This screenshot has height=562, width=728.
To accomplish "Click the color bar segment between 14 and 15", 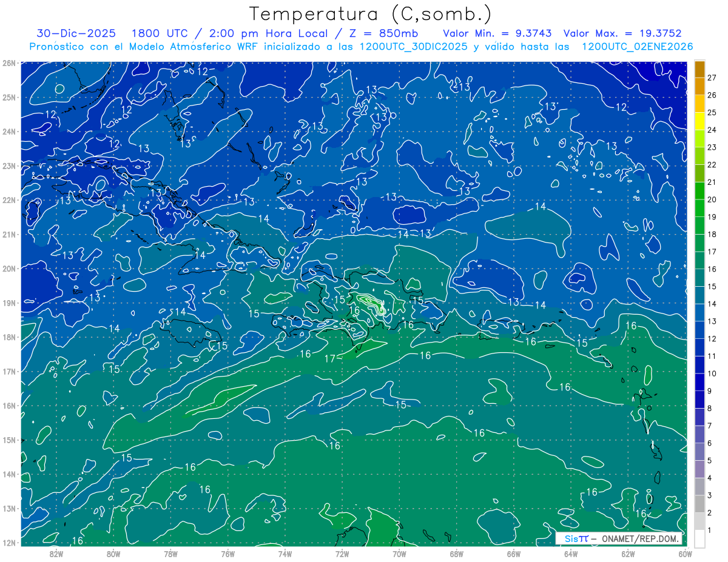I will tap(699, 295).
